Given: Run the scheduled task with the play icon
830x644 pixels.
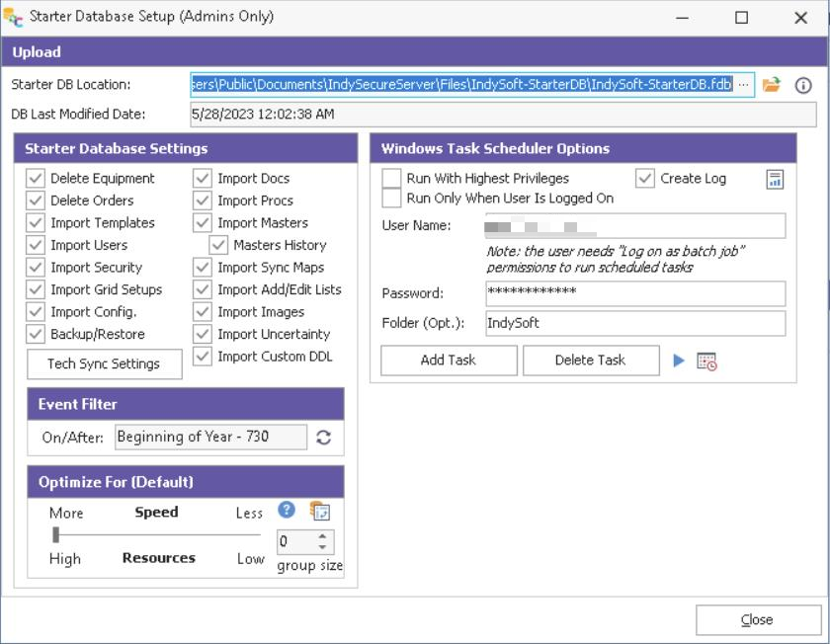Looking at the screenshot, I should point(679,361).
